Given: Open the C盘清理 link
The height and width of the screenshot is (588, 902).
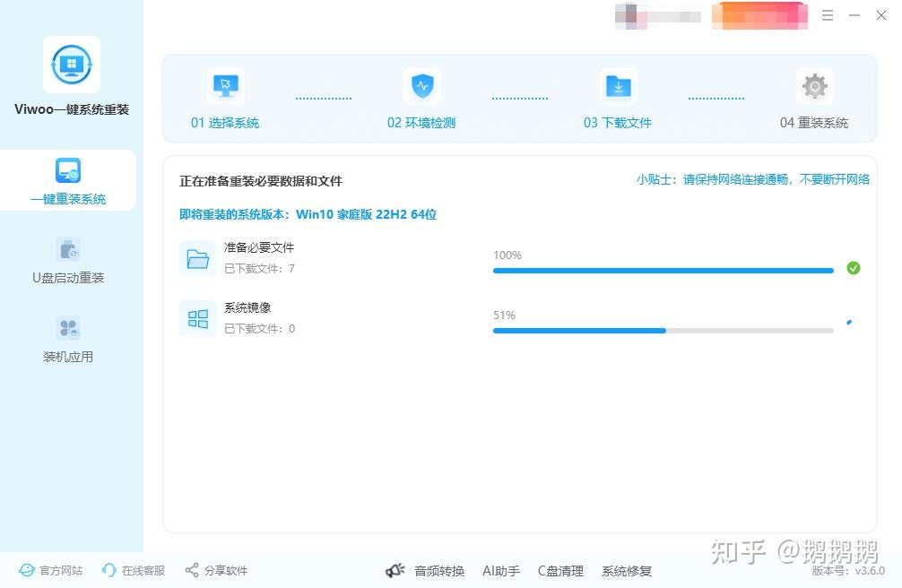Looking at the screenshot, I should [x=561, y=571].
